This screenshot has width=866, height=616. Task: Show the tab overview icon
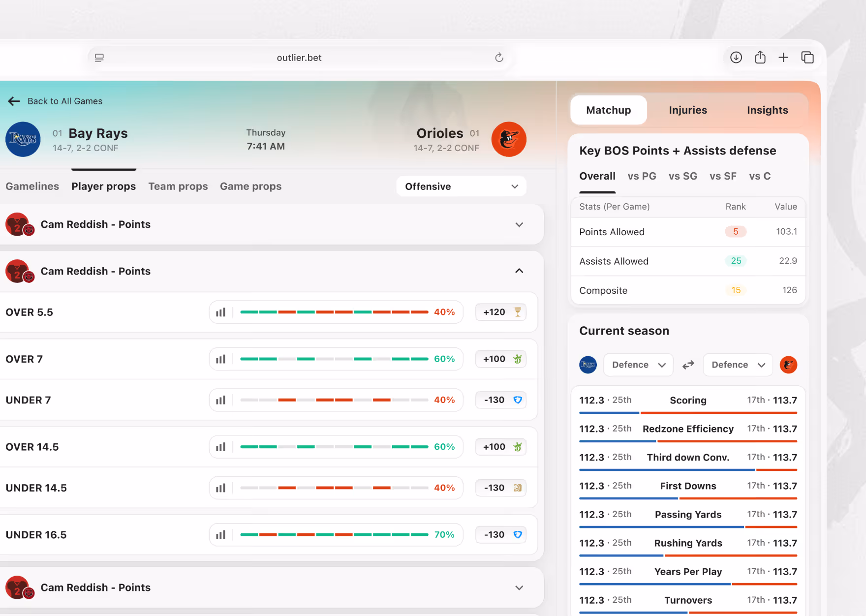807,58
